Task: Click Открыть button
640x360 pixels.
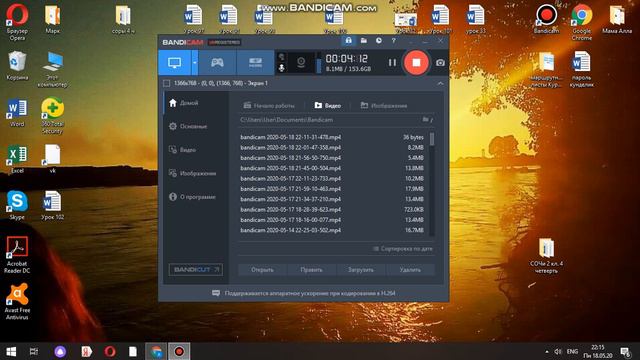Action: pos(262,270)
